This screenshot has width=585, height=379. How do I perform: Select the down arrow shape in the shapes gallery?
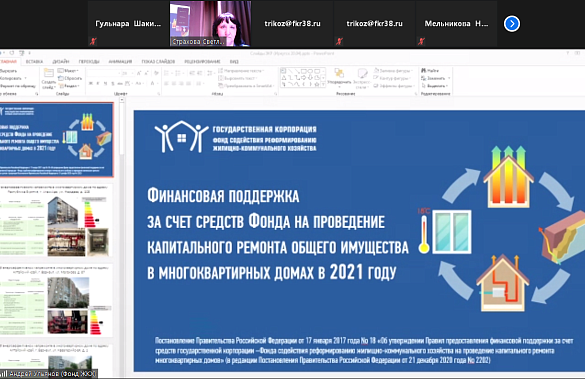(x=310, y=78)
